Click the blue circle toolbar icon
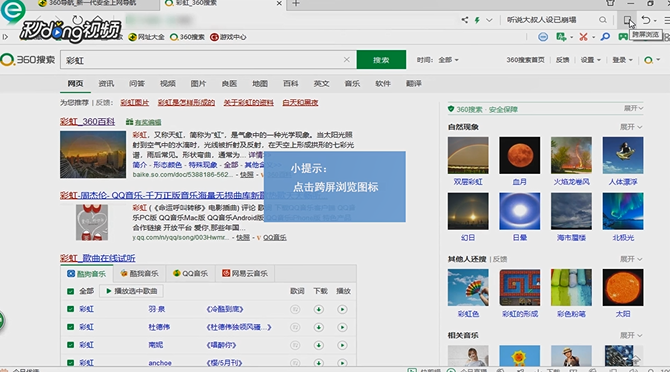 click(543, 37)
